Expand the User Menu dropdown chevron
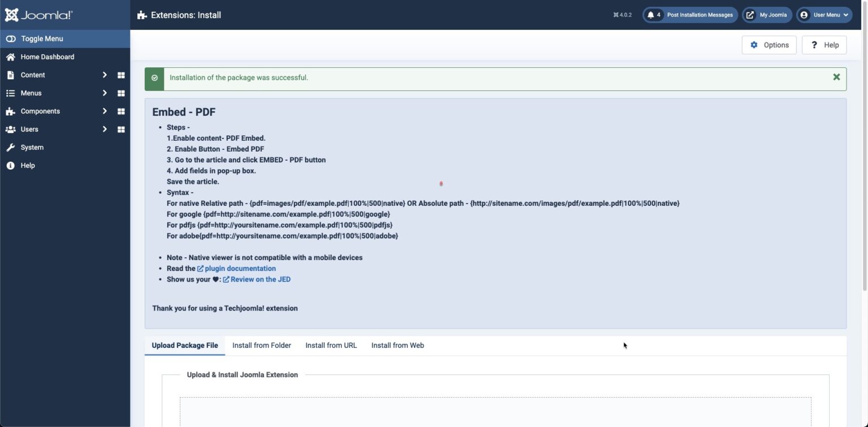868x427 pixels. click(844, 15)
